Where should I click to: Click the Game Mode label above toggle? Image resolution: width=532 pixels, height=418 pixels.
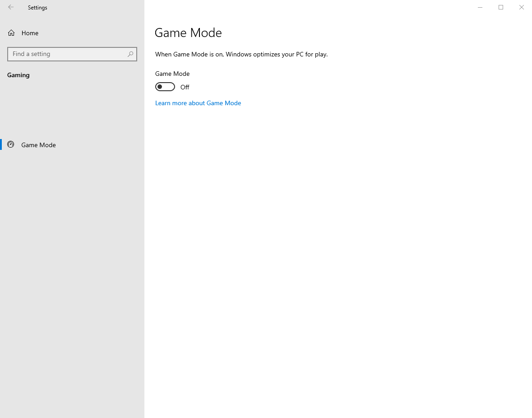coord(172,74)
